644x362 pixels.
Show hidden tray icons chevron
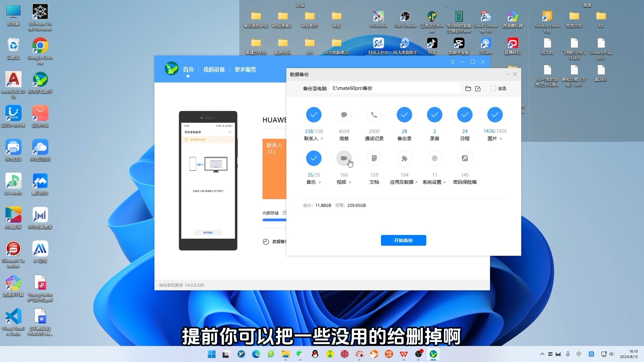coord(542,354)
